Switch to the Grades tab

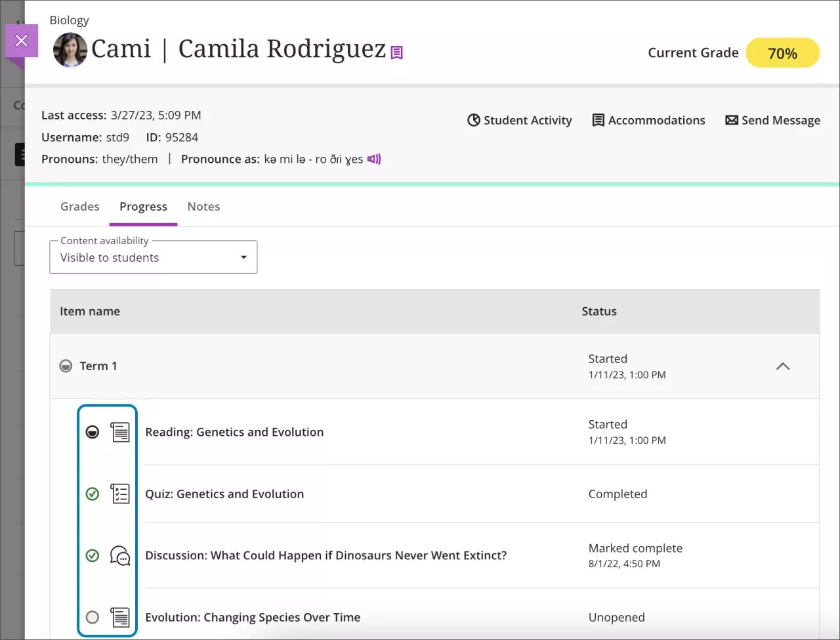[x=79, y=206]
